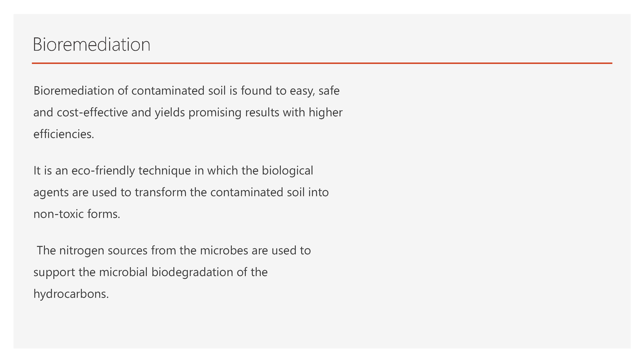Screen dimensions: 644x362
Task: Click the word 'biological' in second paragraph
Action: (288, 171)
